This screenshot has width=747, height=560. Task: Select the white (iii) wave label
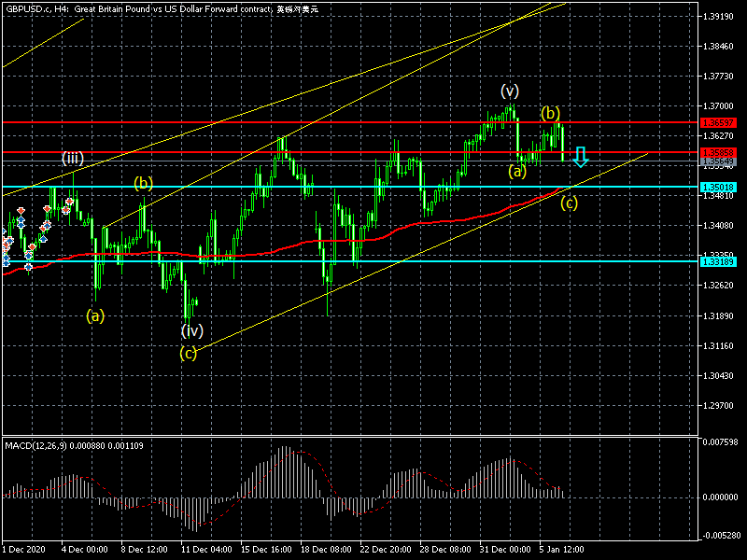click(x=73, y=158)
